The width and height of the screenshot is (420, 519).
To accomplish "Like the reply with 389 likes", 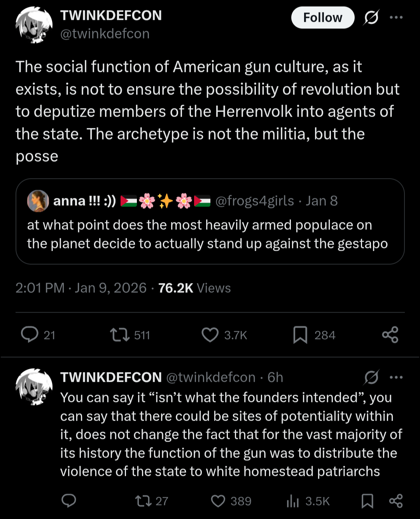I will [218, 501].
